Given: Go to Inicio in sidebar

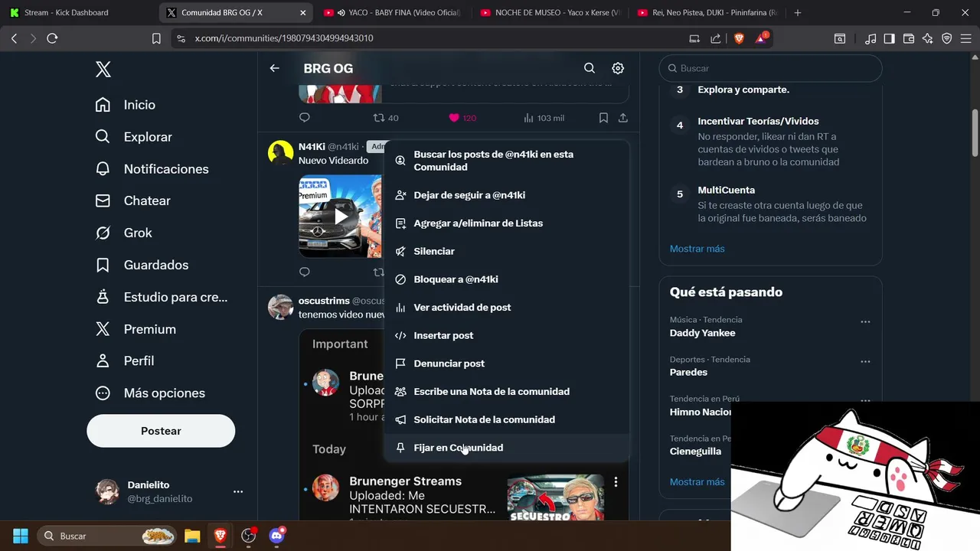Looking at the screenshot, I should (x=126, y=105).
